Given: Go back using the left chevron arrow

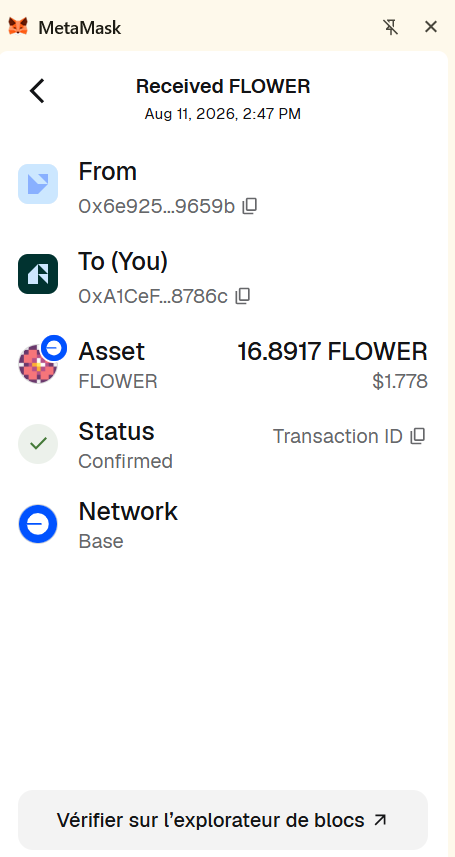Looking at the screenshot, I should (x=37, y=91).
